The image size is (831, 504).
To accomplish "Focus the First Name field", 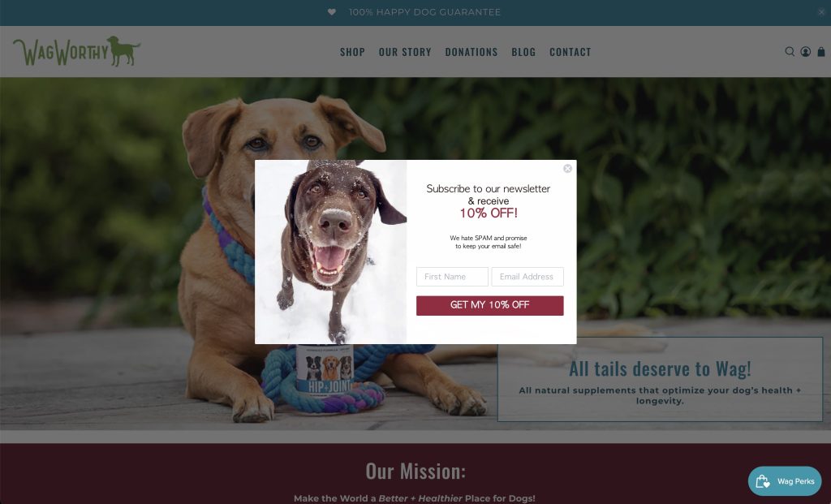I will (x=452, y=277).
